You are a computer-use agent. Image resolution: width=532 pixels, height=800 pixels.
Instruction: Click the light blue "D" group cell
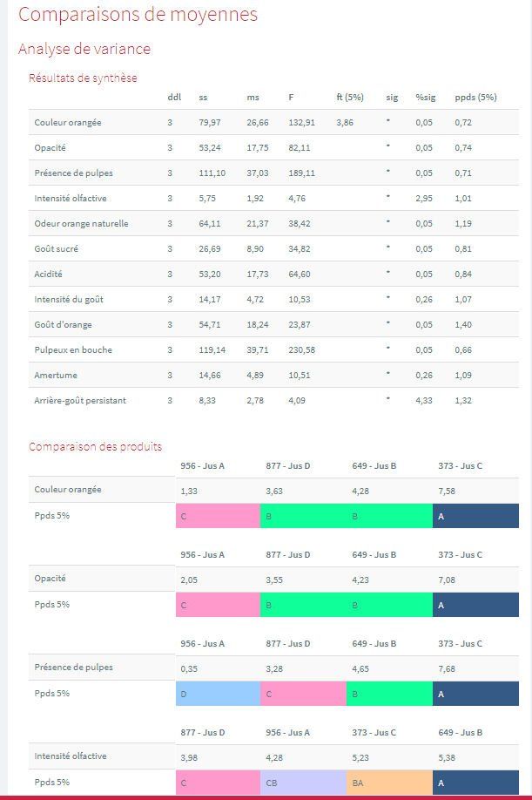(218, 694)
